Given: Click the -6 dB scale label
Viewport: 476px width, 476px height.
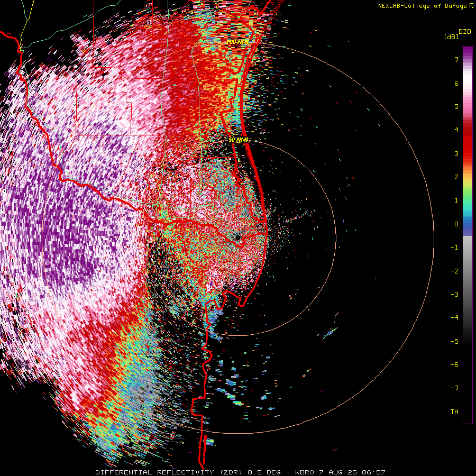Looking at the screenshot, I should pyautogui.click(x=454, y=365).
